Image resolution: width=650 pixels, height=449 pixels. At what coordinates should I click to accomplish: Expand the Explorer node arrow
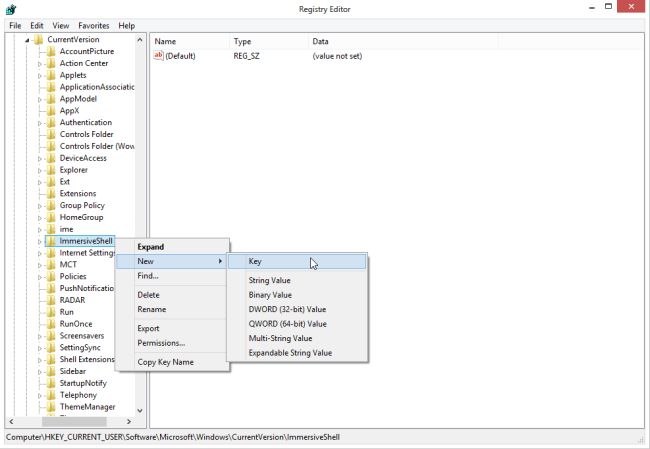tap(40, 170)
